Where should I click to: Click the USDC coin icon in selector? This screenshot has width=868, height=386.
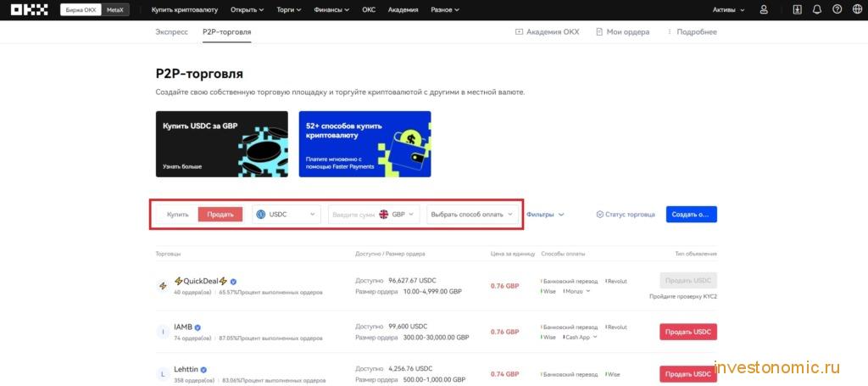click(x=261, y=215)
